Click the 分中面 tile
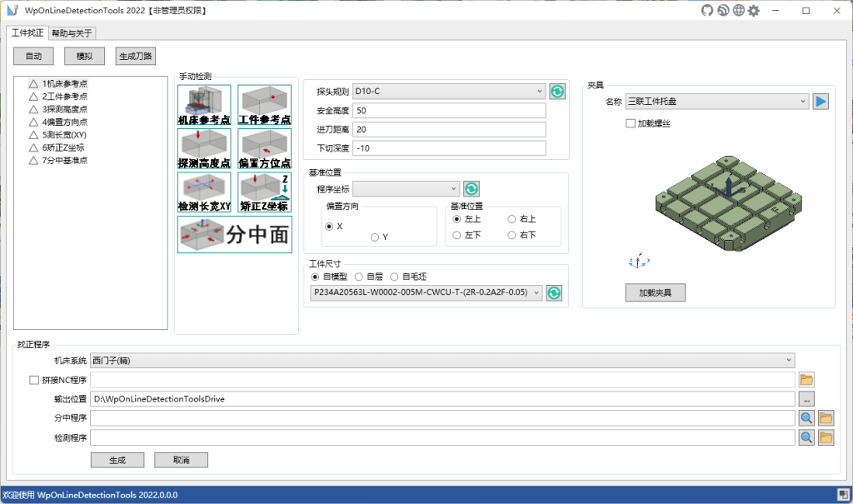This screenshot has height=504, width=853. pyautogui.click(x=234, y=235)
